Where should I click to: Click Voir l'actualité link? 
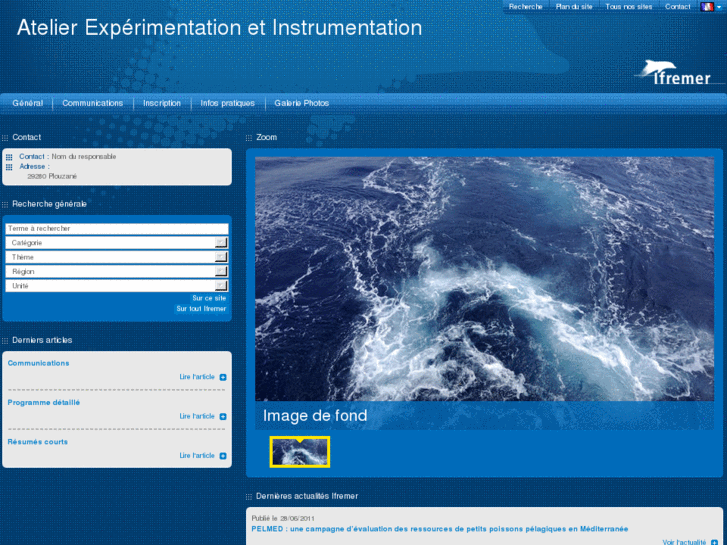pyautogui.click(x=684, y=542)
